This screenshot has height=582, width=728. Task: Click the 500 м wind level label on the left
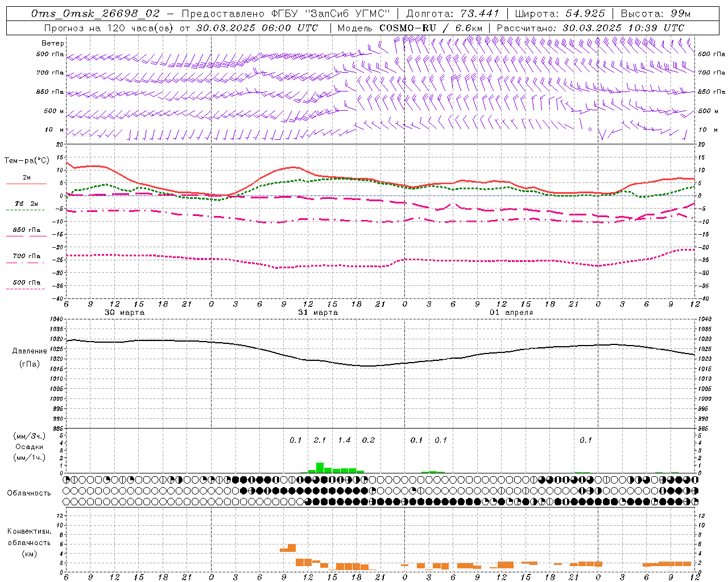pyautogui.click(x=54, y=111)
